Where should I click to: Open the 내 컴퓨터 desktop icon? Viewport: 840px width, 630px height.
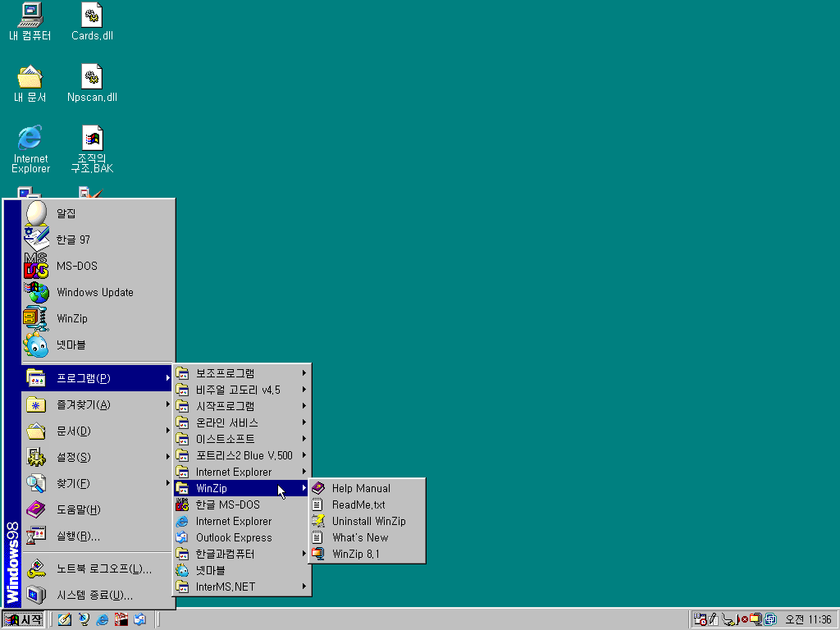point(30,21)
